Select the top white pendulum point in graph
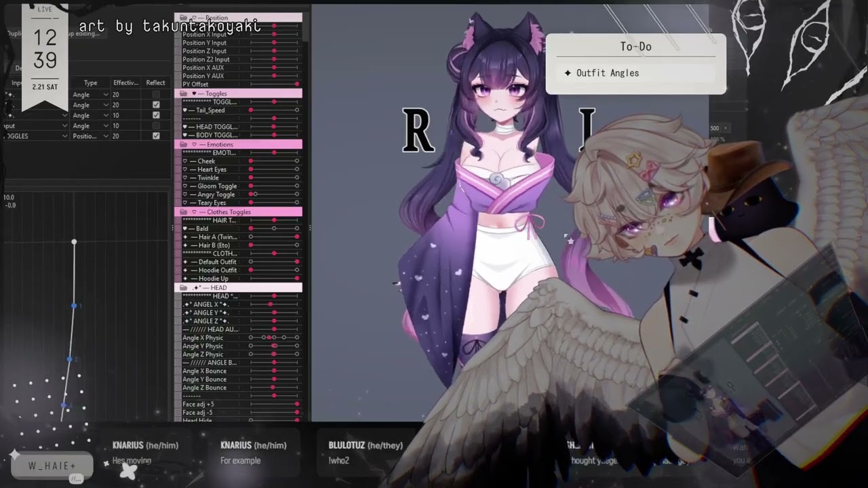Image resolution: width=868 pixels, height=488 pixels. pyautogui.click(x=74, y=242)
